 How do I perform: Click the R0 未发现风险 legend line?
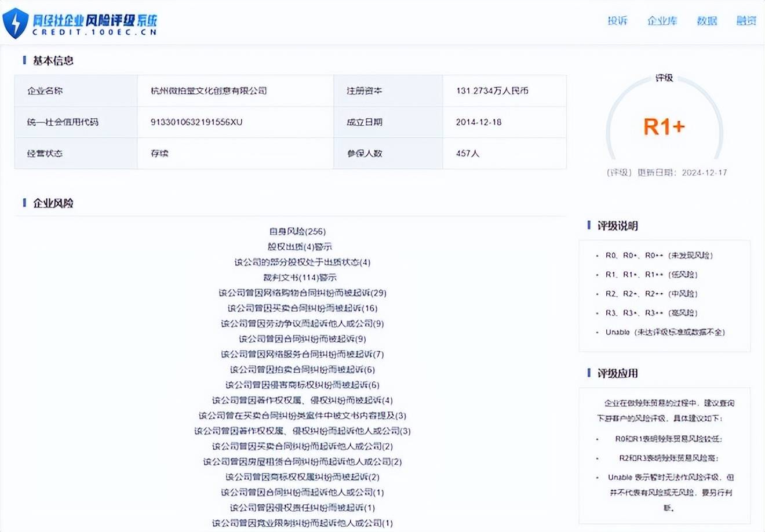coord(659,256)
